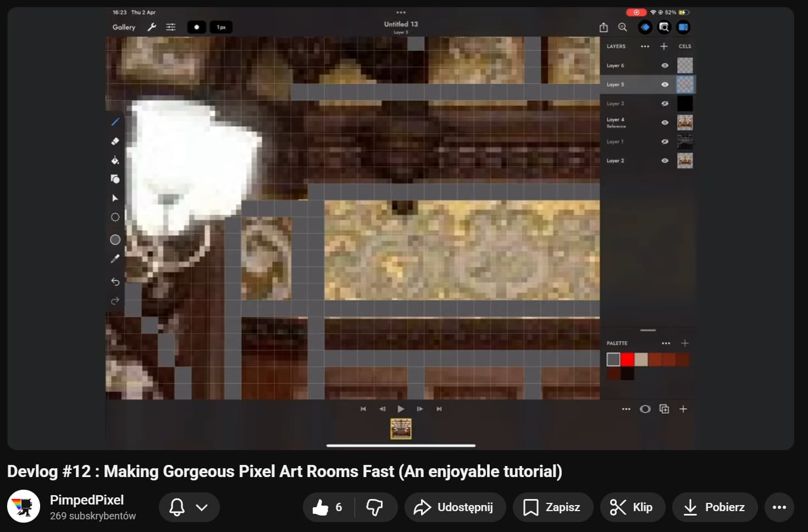Choose the paint bucket fill tool
Viewport: 808px width, 532px height.
(115, 160)
